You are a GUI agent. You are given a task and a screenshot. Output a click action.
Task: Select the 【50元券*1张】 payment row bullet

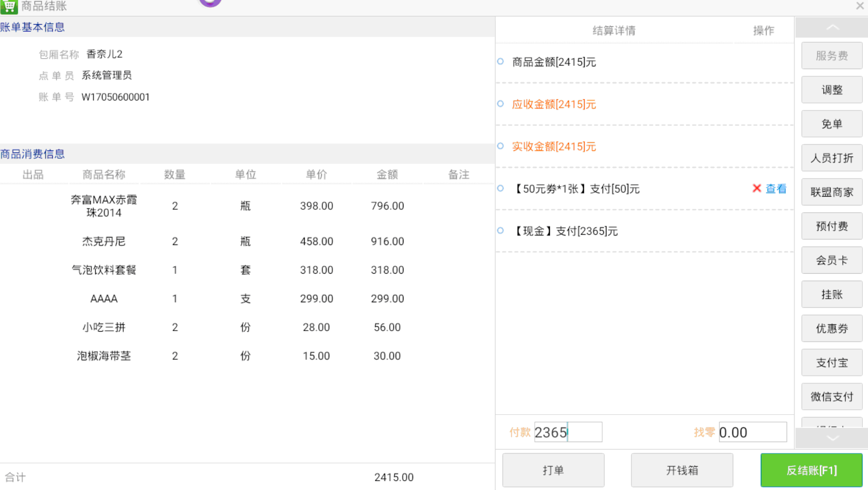pyautogui.click(x=501, y=188)
